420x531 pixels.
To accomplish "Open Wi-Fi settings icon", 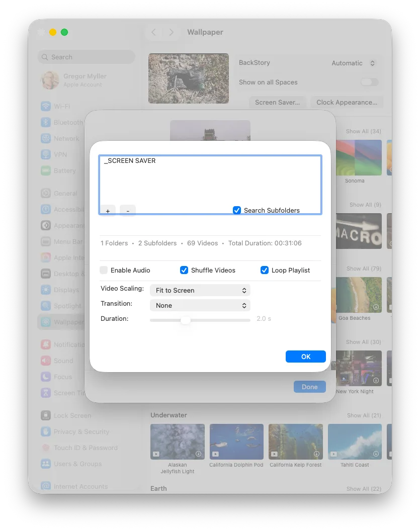I will [x=46, y=106].
